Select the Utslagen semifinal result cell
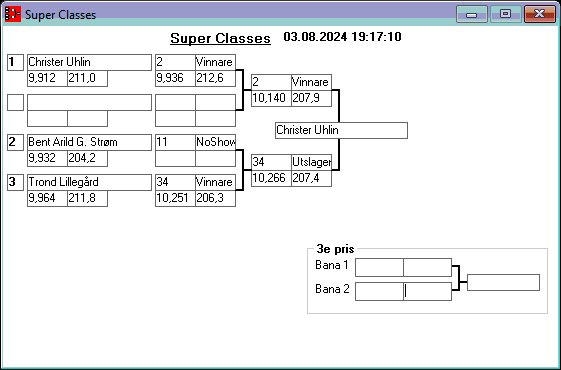The height and width of the screenshot is (370, 561). click(x=312, y=162)
